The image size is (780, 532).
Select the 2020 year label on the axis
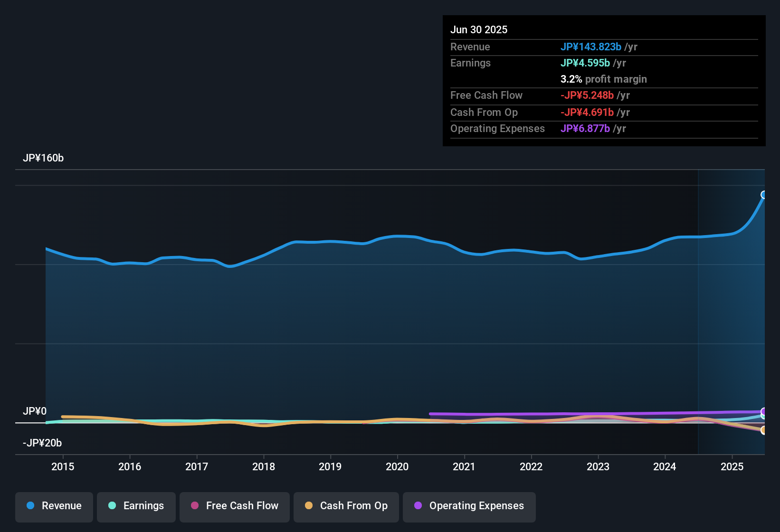pos(397,467)
